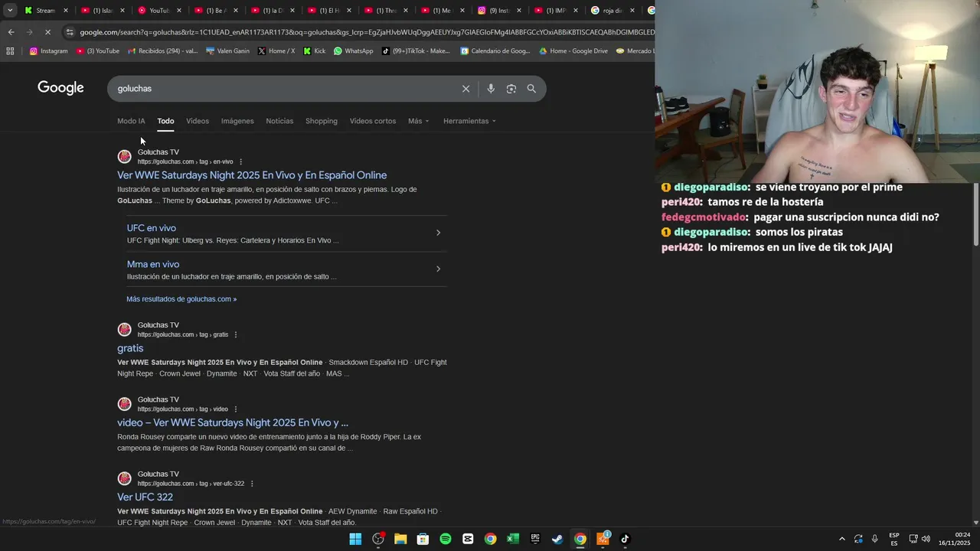Open Microsoft Store from the taskbar

(x=423, y=539)
